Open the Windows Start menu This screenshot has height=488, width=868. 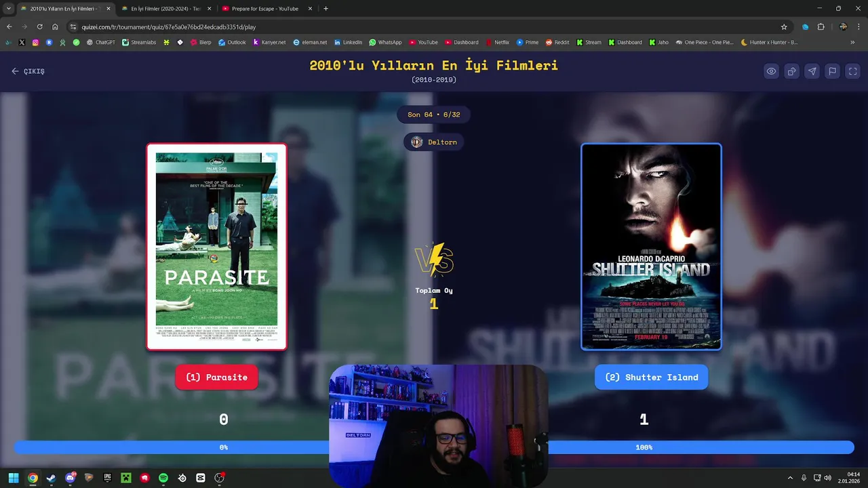(14, 478)
